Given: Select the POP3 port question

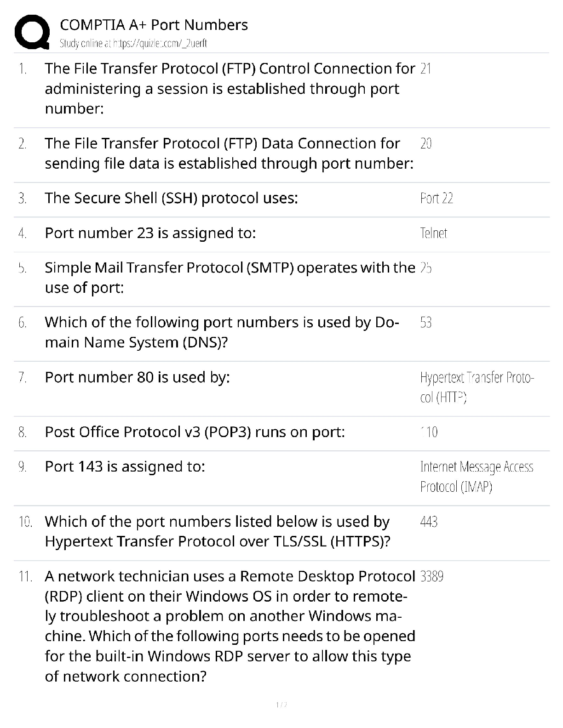Looking at the screenshot, I should 195,432.
